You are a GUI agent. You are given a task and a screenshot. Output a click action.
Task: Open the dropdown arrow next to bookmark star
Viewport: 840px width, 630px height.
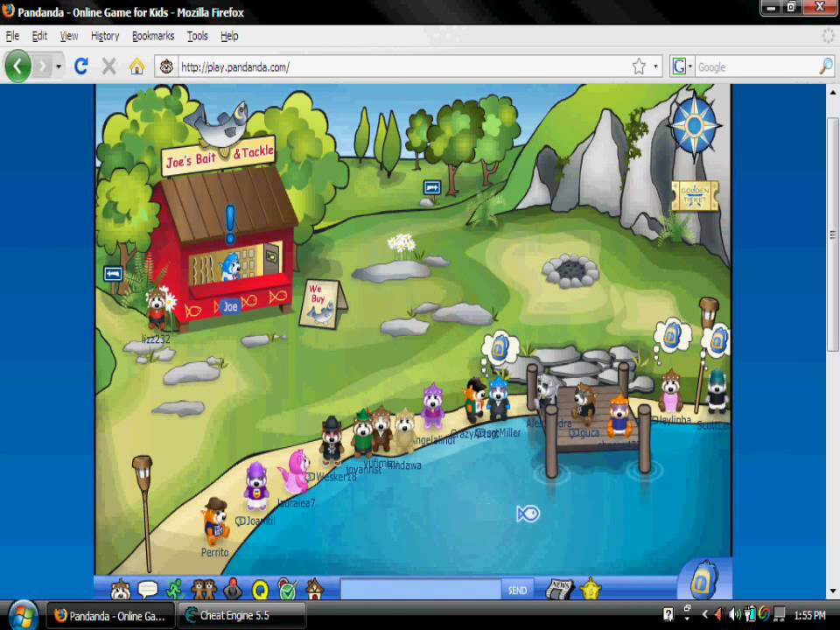click(x=655, y=67)
